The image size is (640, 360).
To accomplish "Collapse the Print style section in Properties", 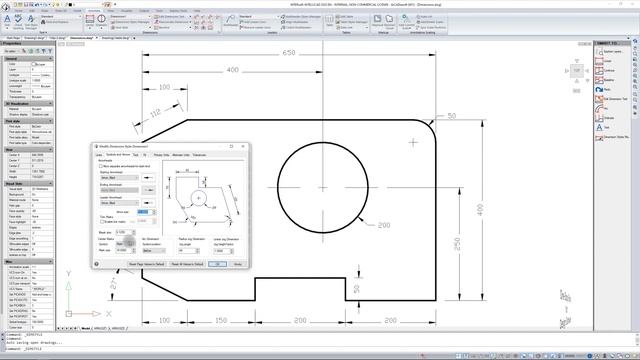I will tap(51, 121).
